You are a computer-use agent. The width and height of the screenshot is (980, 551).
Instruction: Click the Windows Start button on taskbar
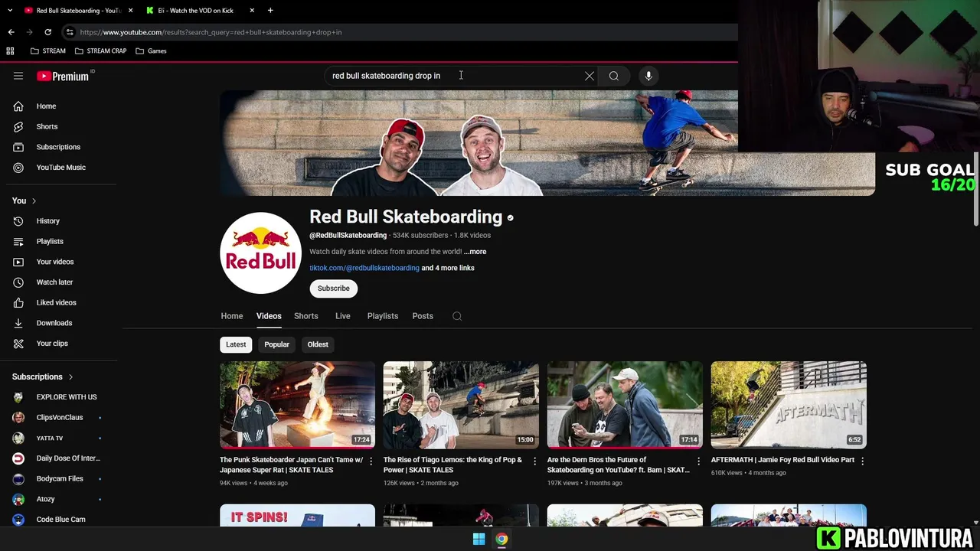click(479, 539)
